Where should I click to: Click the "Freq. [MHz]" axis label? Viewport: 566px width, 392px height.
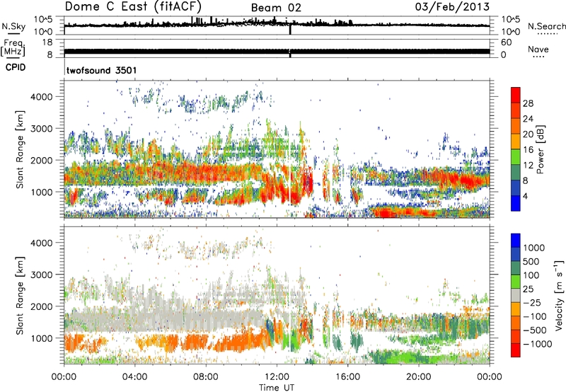pyautogui.click(x=13, y=47)
